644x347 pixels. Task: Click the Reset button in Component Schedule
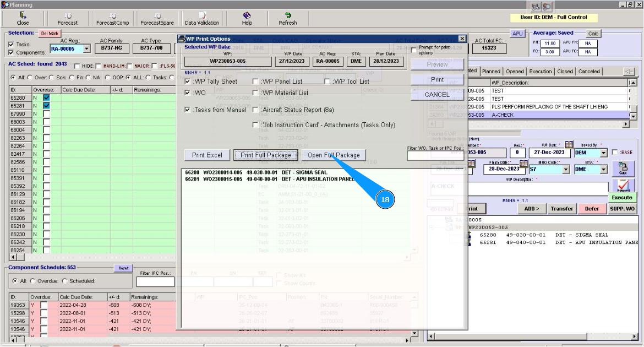[123, 268]
